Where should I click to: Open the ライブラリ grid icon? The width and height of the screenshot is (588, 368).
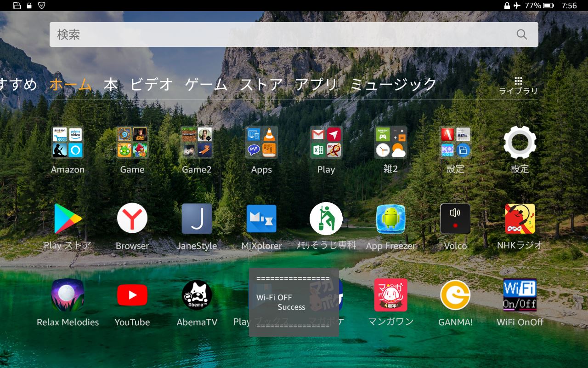click(x=519, y=86)
